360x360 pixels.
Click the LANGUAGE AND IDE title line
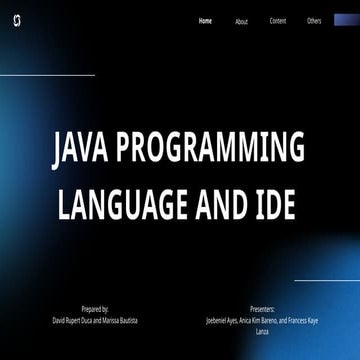pos(177,204)
